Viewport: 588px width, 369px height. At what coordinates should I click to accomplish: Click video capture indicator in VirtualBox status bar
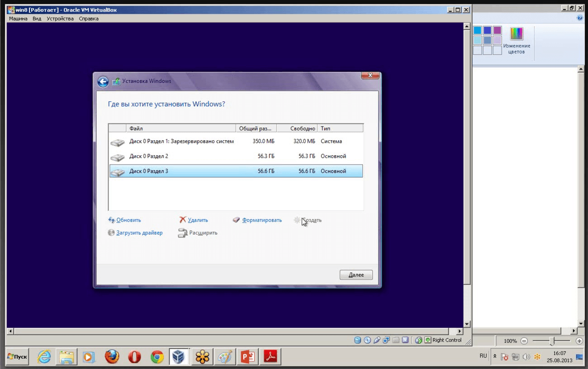pyautogui.click(x=405, y=340)
